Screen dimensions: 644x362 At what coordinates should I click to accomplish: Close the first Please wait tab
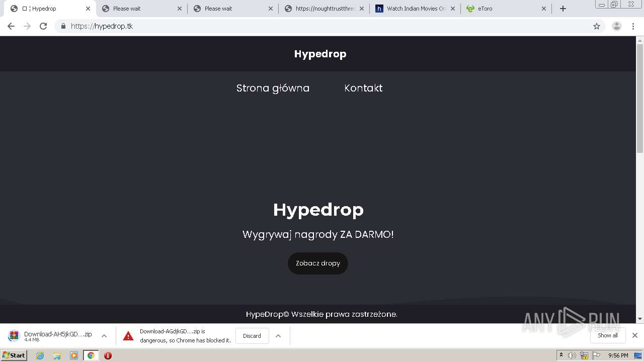coord(180,9)
